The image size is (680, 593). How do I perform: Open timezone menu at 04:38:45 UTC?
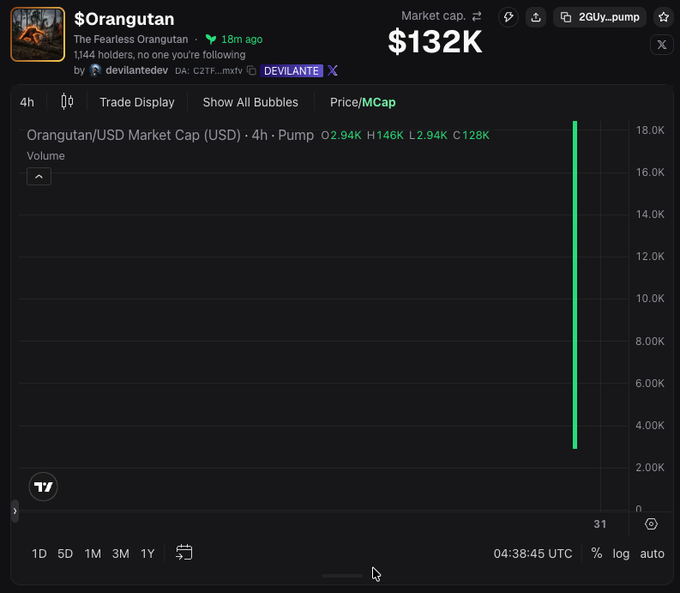533,554
